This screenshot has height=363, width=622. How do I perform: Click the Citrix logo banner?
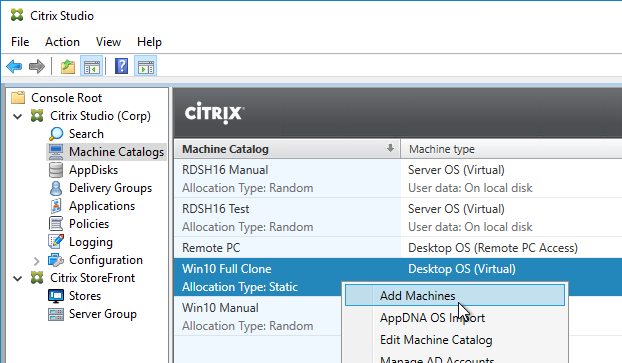(x=214, y=113)
